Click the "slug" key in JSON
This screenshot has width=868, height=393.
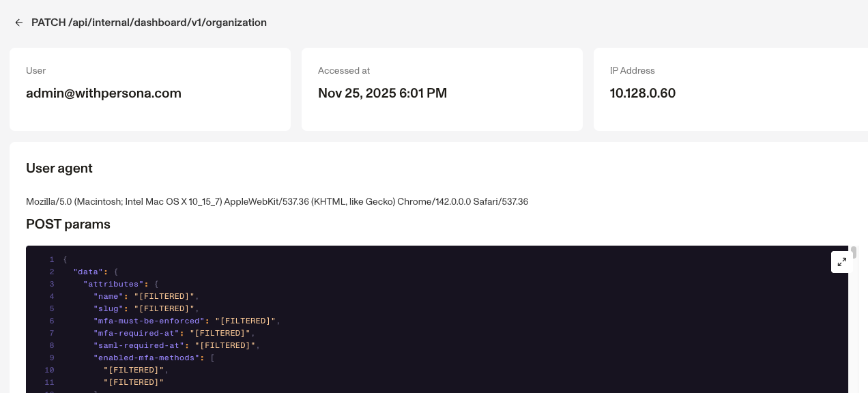(108, 309)
